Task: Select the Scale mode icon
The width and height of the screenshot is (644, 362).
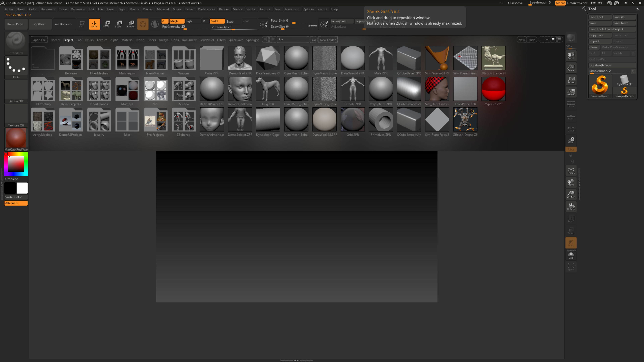Action: click(119, 24)
